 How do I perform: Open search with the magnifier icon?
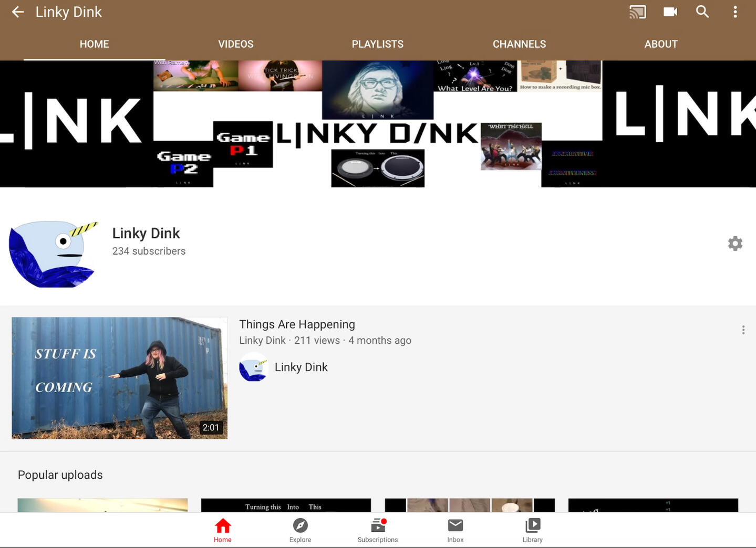(x=702, y=12)
